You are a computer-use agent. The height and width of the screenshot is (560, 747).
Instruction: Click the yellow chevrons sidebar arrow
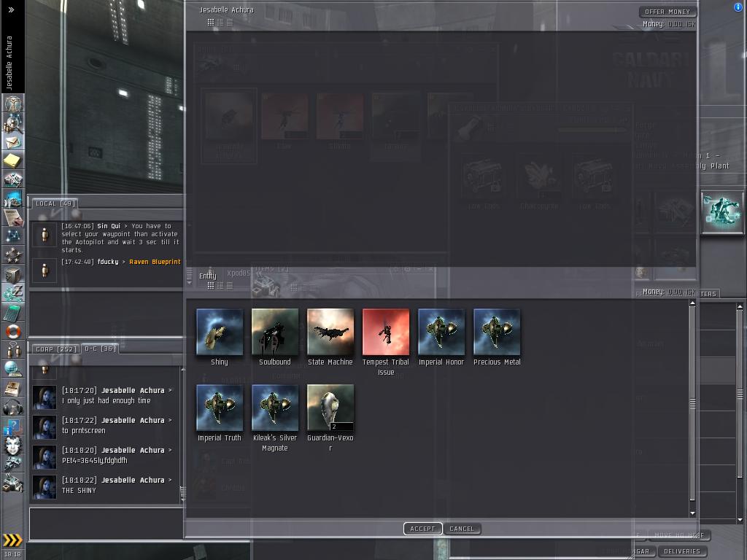[x=12, y=540]
